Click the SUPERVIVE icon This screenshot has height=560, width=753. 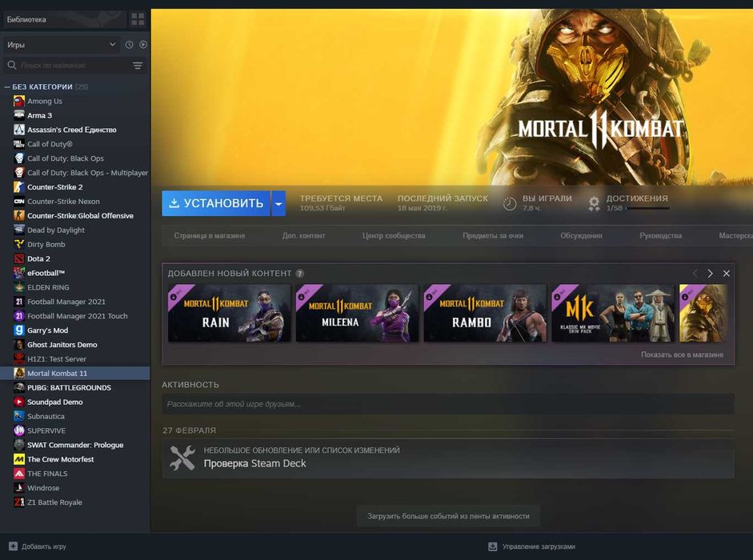point(18,431)
